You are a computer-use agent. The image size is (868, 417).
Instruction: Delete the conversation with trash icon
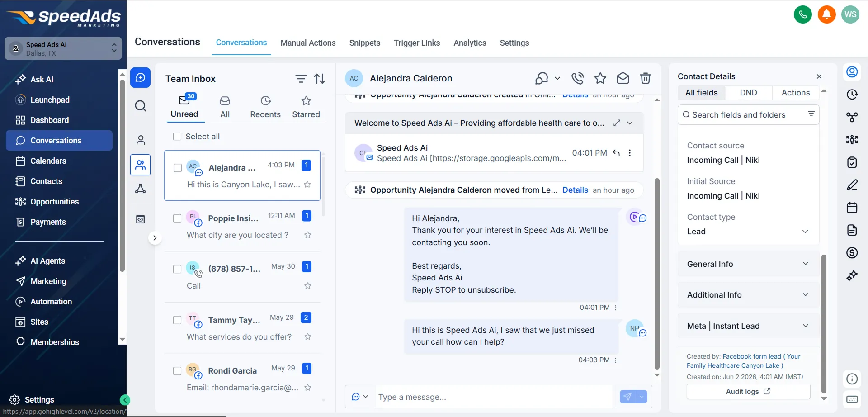click(x=646, y=78)
